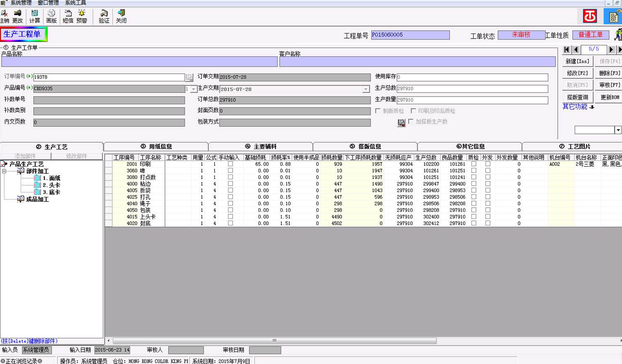Click the blue document notes icon

[614, 17]
